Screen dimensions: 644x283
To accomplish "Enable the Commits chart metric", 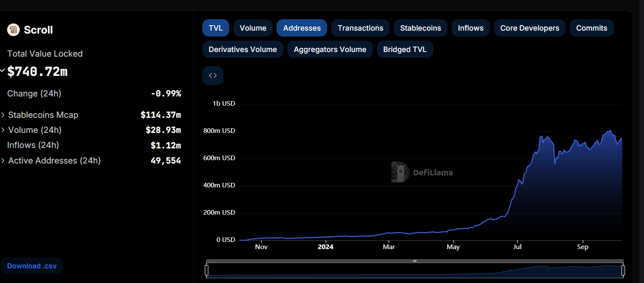I will pyautogui.click(x=592, y=28).
